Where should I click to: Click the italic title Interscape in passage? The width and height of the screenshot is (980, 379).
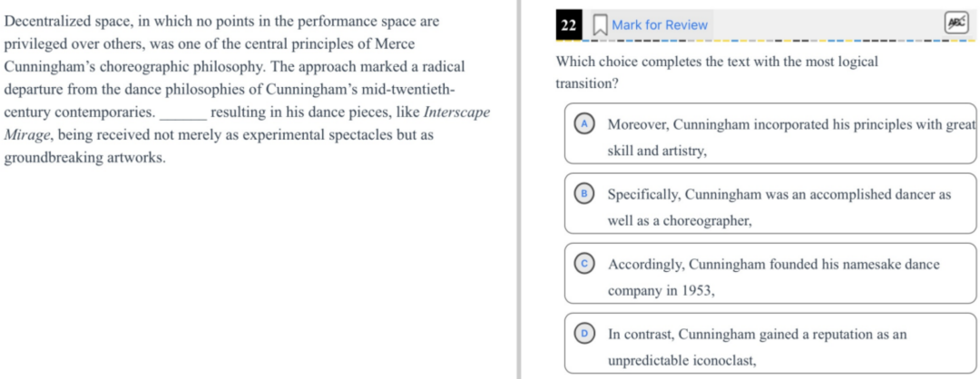tap(456, 112)
